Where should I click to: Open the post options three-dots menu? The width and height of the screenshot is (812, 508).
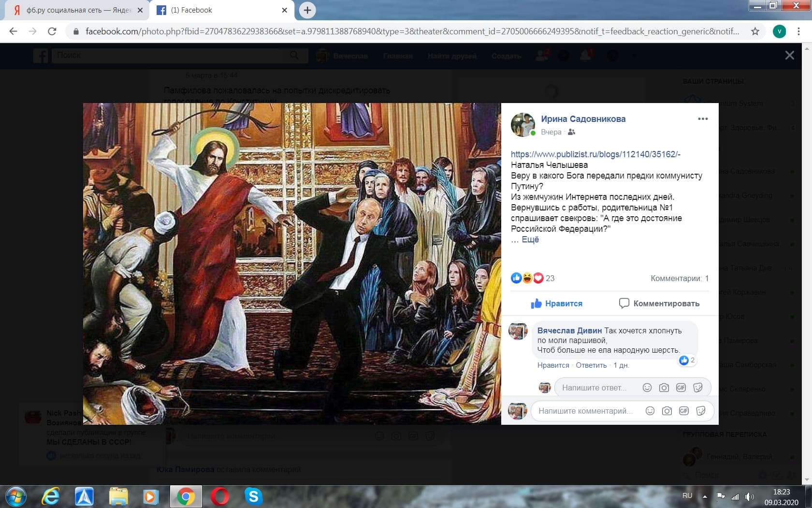(x=702, y=119)
